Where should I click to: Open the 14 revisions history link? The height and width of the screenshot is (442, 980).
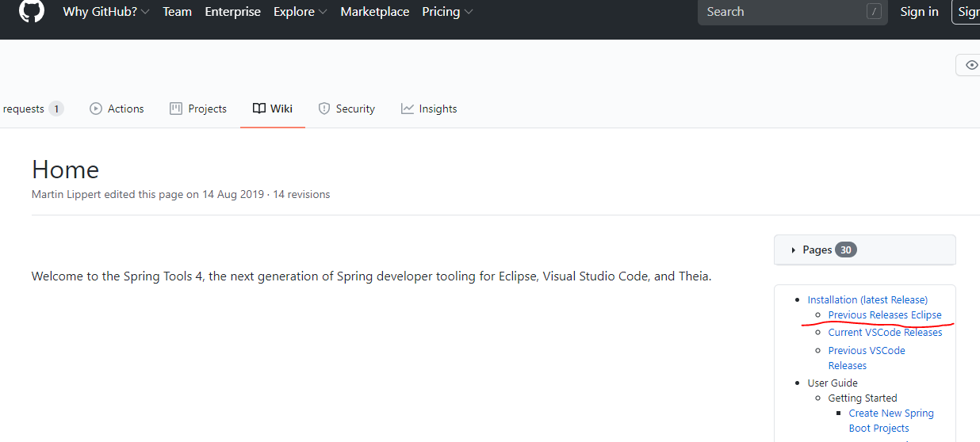(301, 194)
